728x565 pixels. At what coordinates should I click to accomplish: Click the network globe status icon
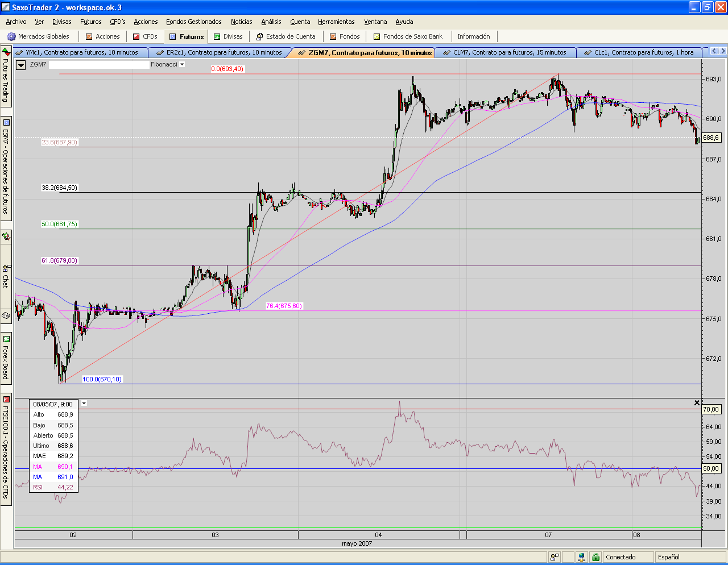tap(581, 557)
